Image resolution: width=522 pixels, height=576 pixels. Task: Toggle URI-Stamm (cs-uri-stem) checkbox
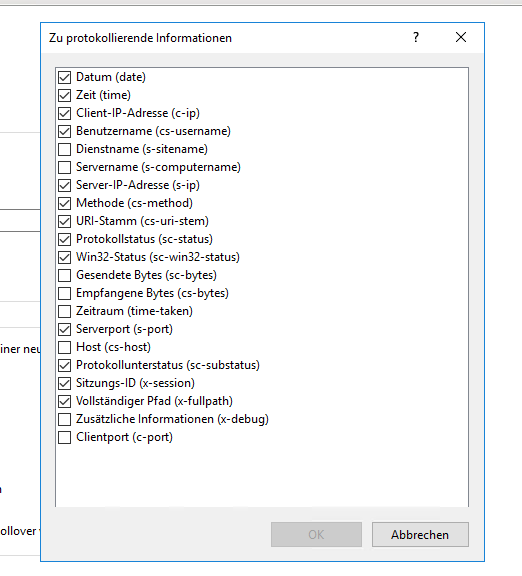click(x=65, y=221)
